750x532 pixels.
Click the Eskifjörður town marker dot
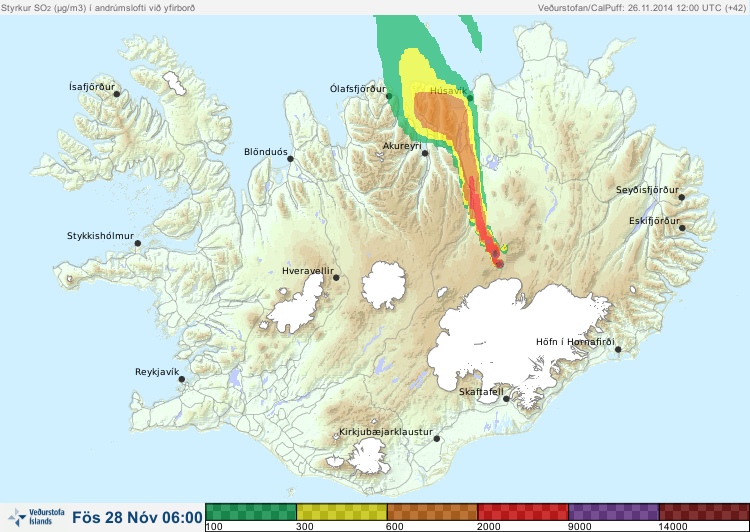pos(682,228)
